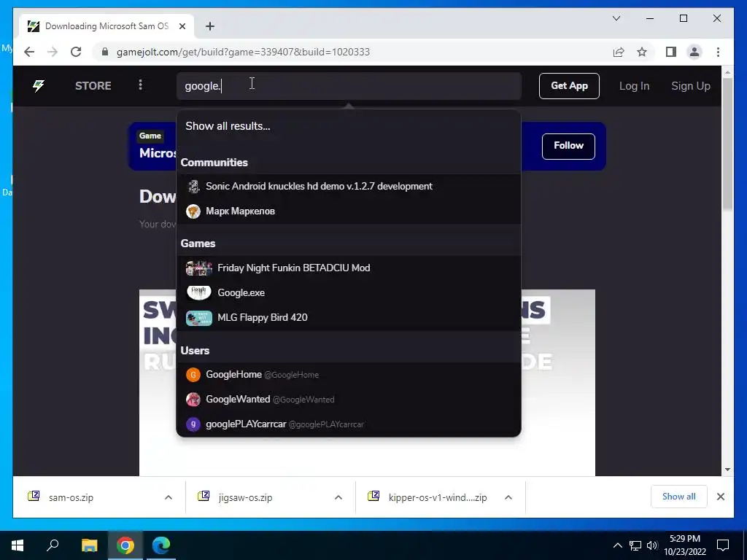Image resolution: width=747 pixels, height=560 pixels.
Task: Open clock showing 5:29 PM
Action: [684, 545]
